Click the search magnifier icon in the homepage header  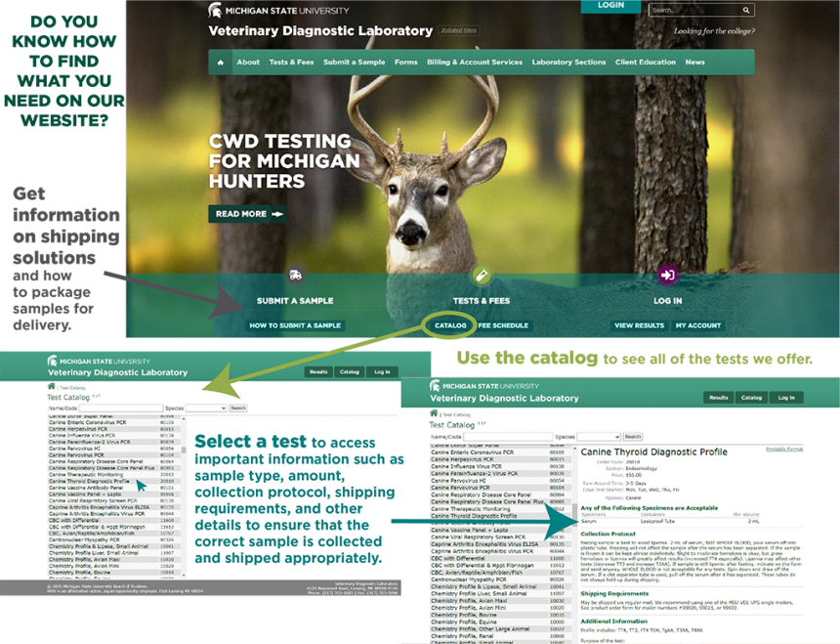(x=745, y=10)
